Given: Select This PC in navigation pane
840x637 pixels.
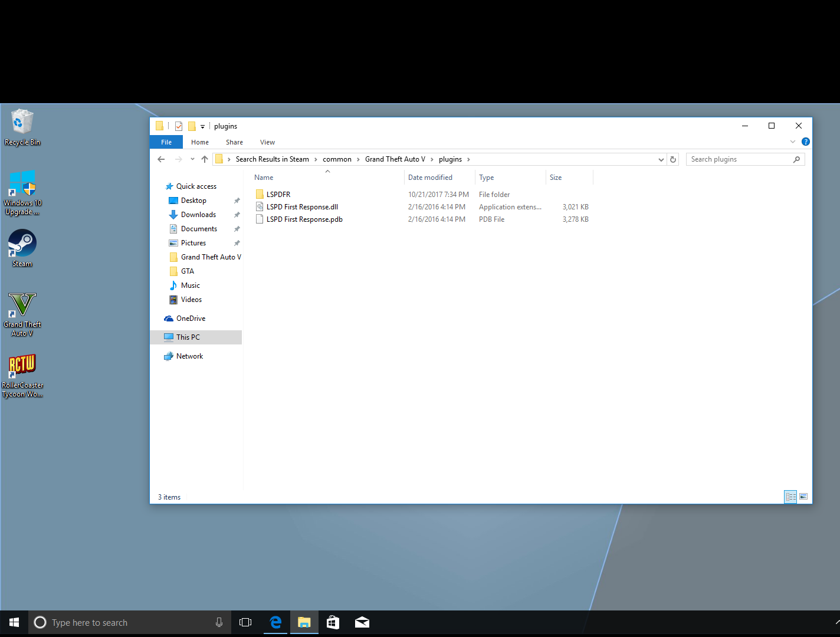Looking at the screenshot, I should [196, 337].
